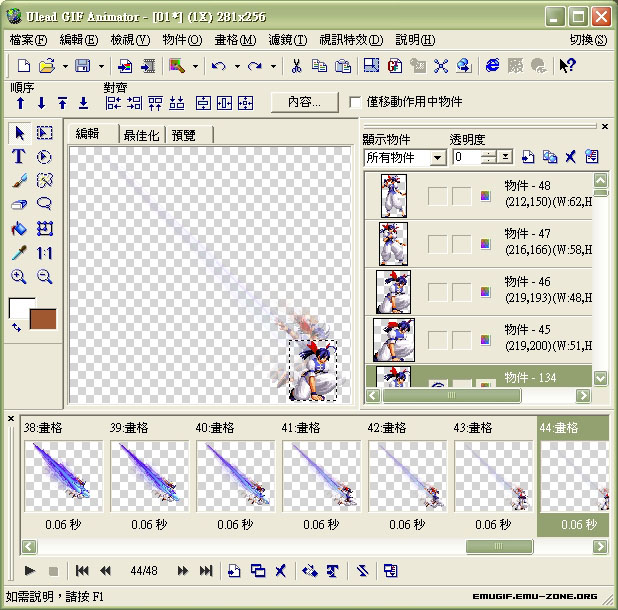The image size is (618, 610).
Task: Select the Paintbrush tool
Action: [x=19, y=180]
